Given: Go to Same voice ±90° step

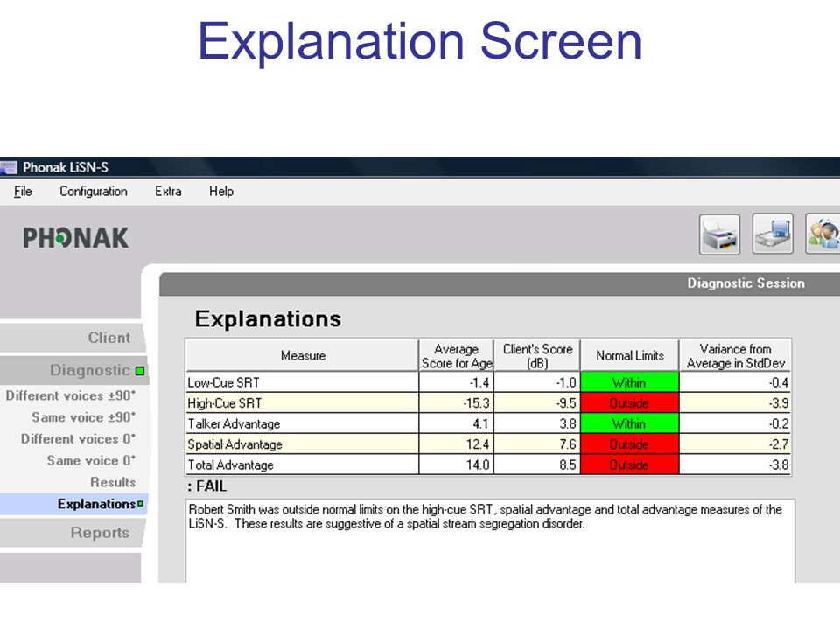Looking at the screenshot, I should point(84,416).
